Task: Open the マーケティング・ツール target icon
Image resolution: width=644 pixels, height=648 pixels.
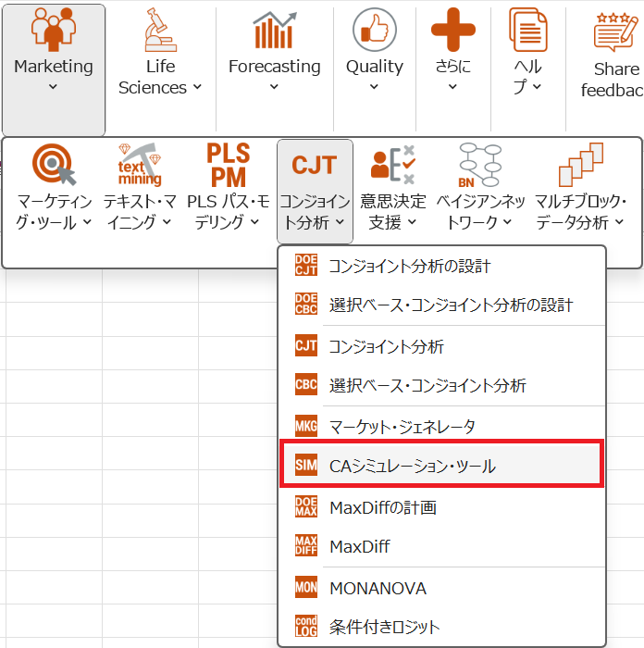Action: [55, 167]
